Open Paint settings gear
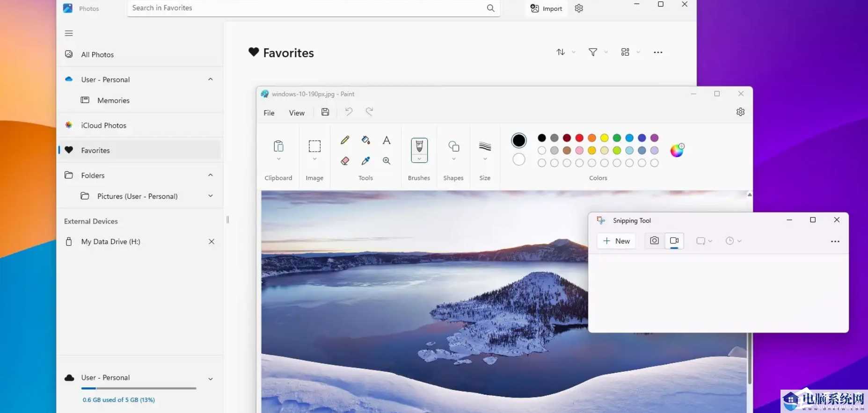Image resolution: width=868 pixels, height=413 pixels. [740, 112]
